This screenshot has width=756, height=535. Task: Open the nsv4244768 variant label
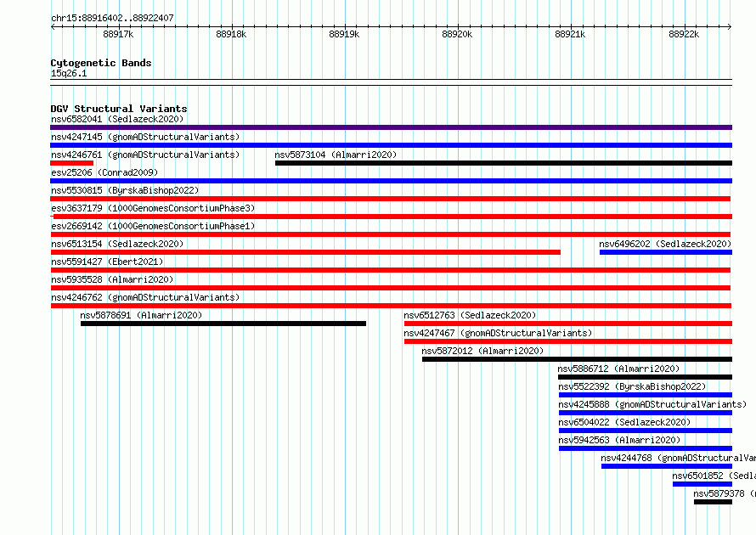tap(678, 458)
